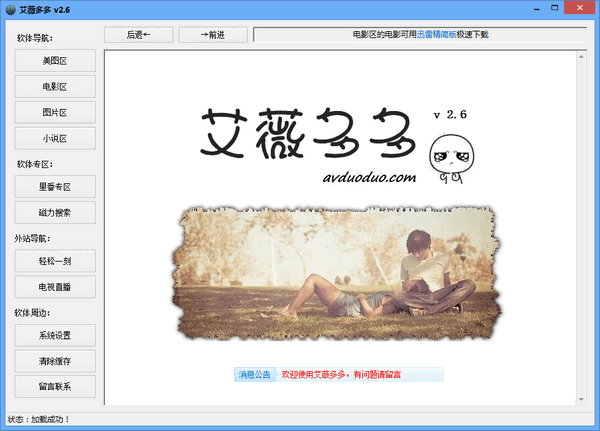Go to the 图片区 section

[x=55, y=113]
